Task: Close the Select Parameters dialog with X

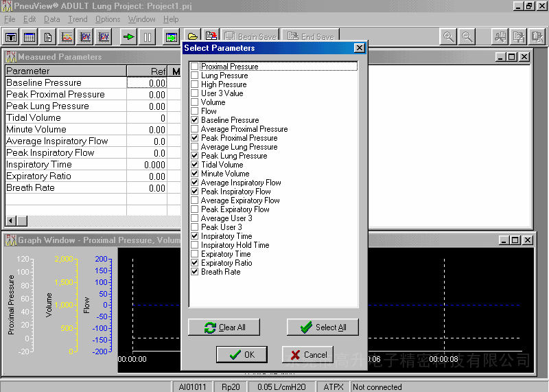Action: tap(359, 48)
